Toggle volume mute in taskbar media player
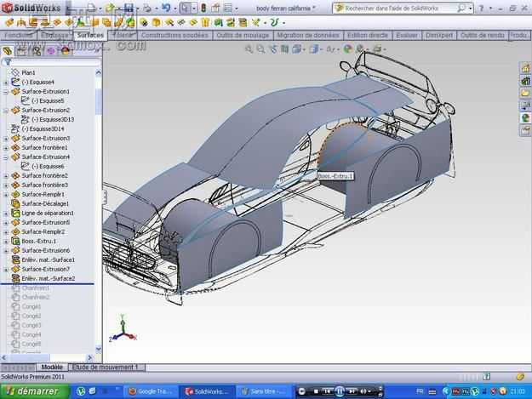The image size is (532, 399). (x=363, y=391)
